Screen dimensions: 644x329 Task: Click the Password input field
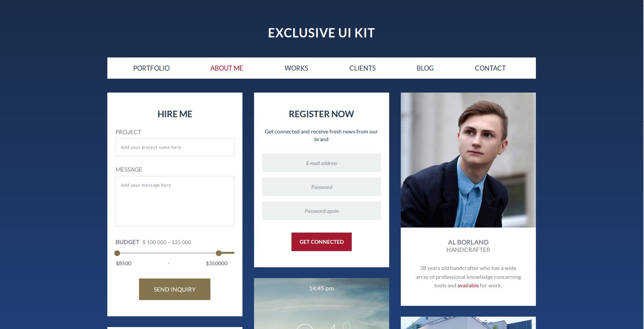[x=322, y=187]
